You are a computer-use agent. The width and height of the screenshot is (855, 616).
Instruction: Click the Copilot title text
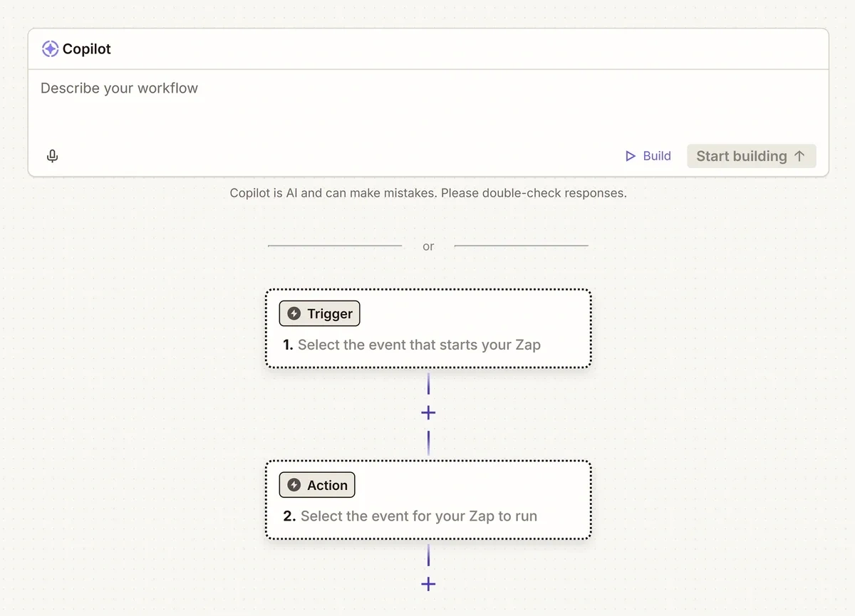coord(87,49)
